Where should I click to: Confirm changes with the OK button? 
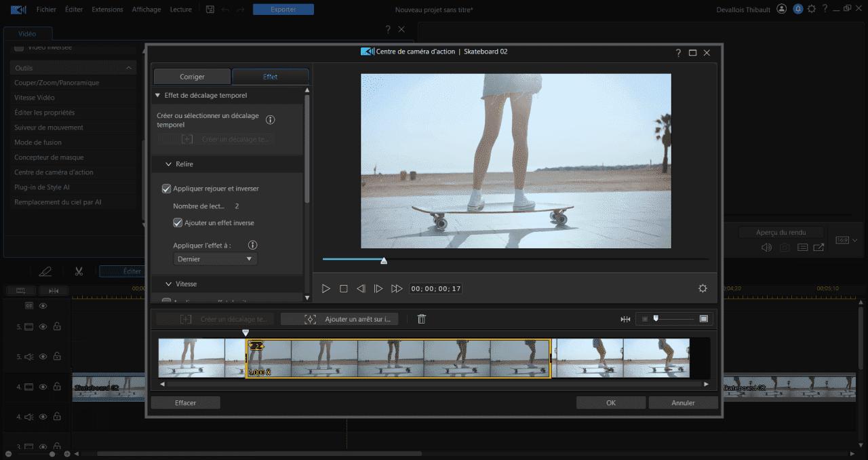[610, 402]
